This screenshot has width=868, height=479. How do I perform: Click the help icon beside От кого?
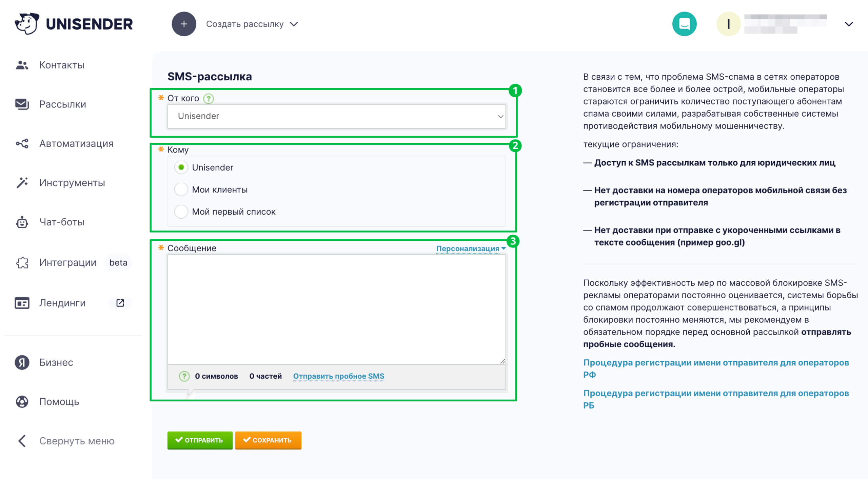208,98
